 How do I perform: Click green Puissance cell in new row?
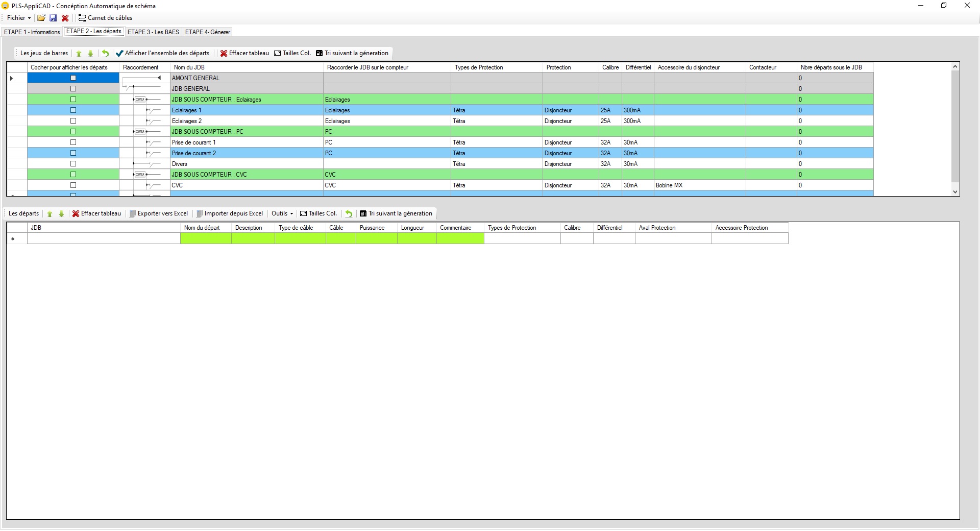click(377, 238)
